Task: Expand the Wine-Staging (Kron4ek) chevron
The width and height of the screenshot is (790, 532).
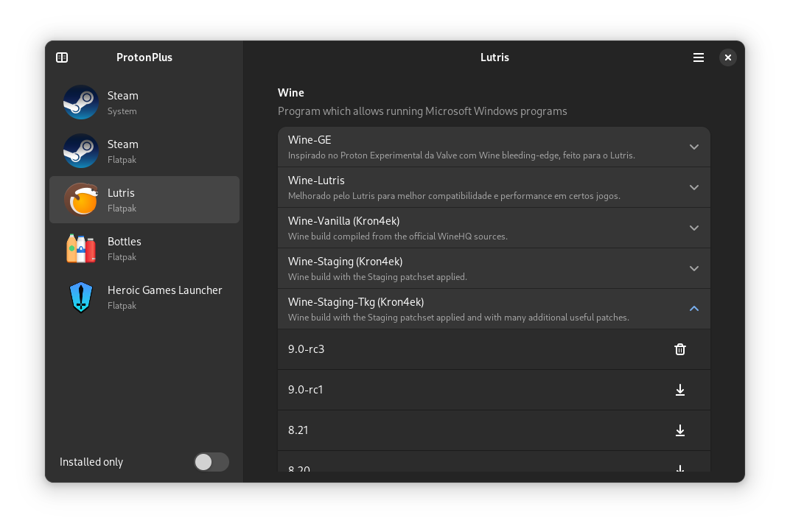Action: 693,268
